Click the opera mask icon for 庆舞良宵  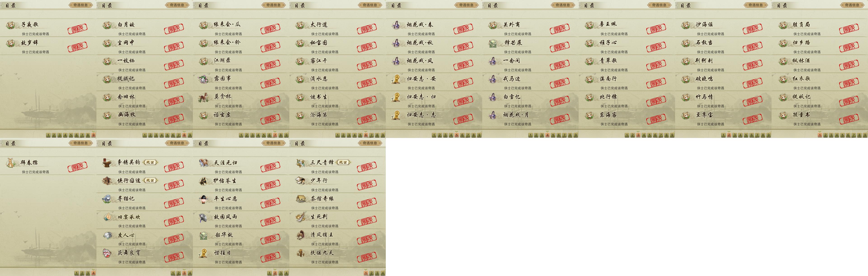(x=108, y=253)
